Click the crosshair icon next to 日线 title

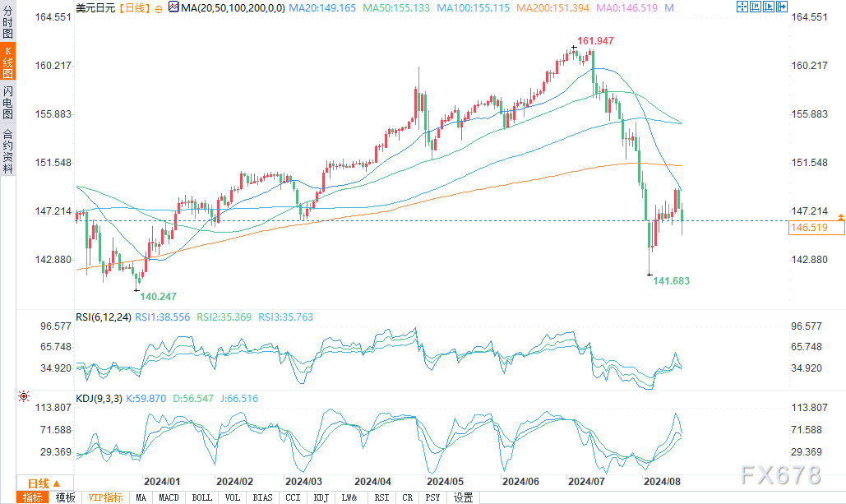coord(159,8)
